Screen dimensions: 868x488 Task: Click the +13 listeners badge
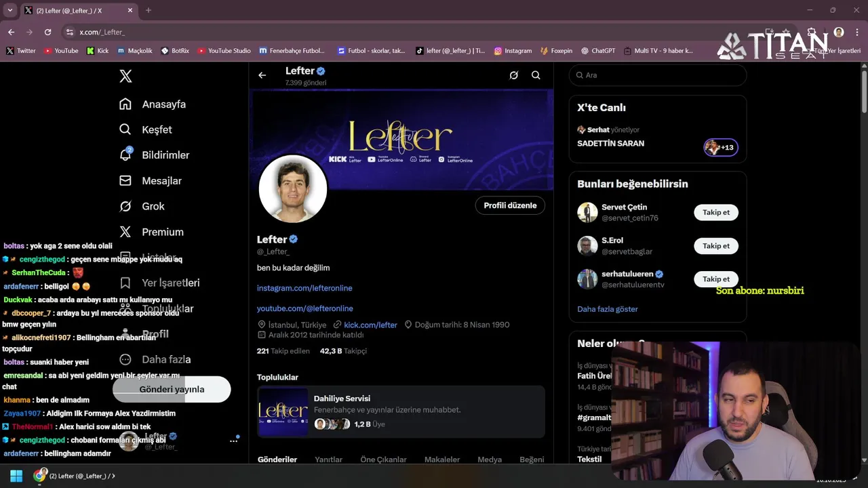click(x=720, y=147)
